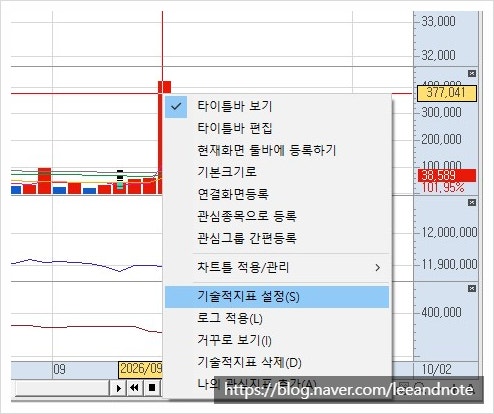494x414 pixels.
Task: Click the chart horizontal scrollbar track
Action: [62, 388]
